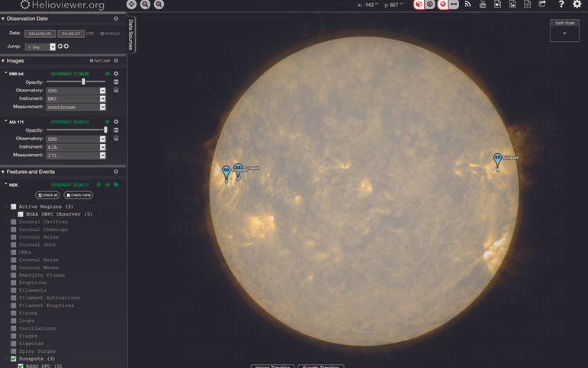The width and height of the screenshot is (588, 368).
Task: Click the observation date input field
Action: pos(40,34)
